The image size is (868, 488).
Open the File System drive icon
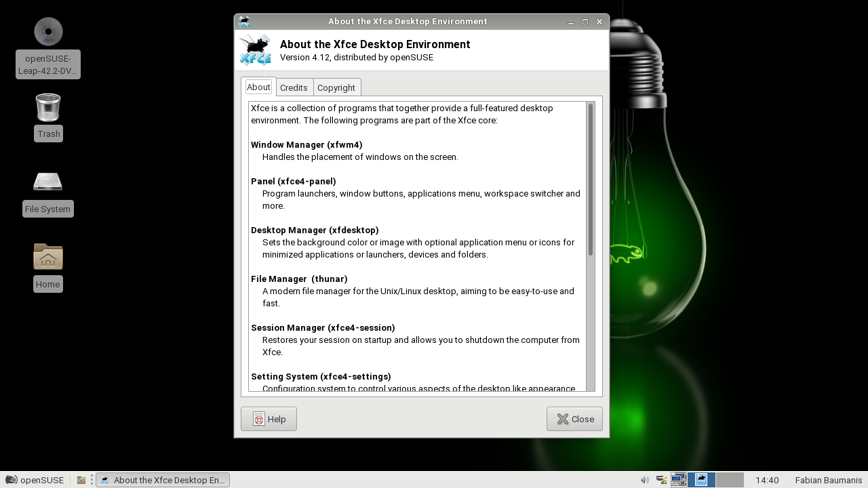point(48,182)
